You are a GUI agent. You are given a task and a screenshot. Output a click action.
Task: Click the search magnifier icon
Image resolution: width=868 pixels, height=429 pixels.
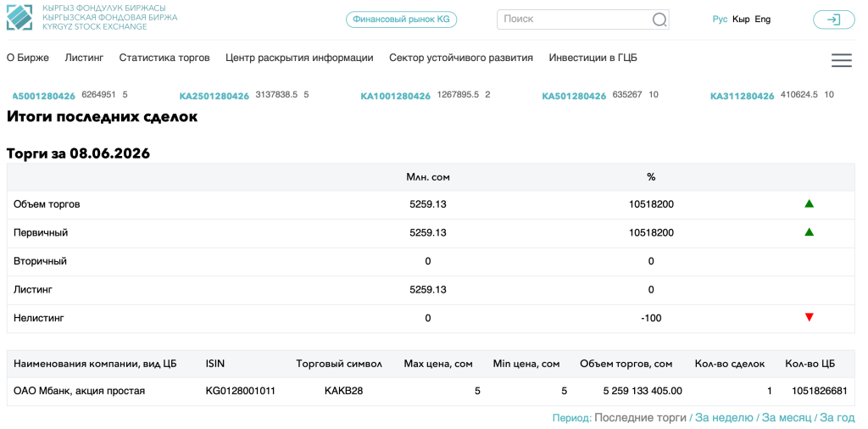(x=659, y=19)
